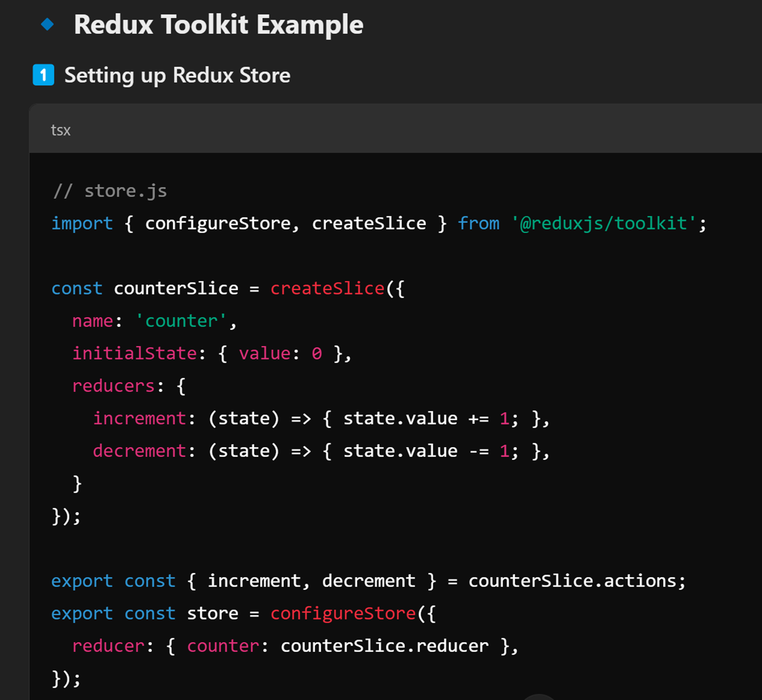Viewport: 762px width, 700px height.
Task: Click the red 'configureStore' function call
Action: pyautogui.click(x=343, y=614)
